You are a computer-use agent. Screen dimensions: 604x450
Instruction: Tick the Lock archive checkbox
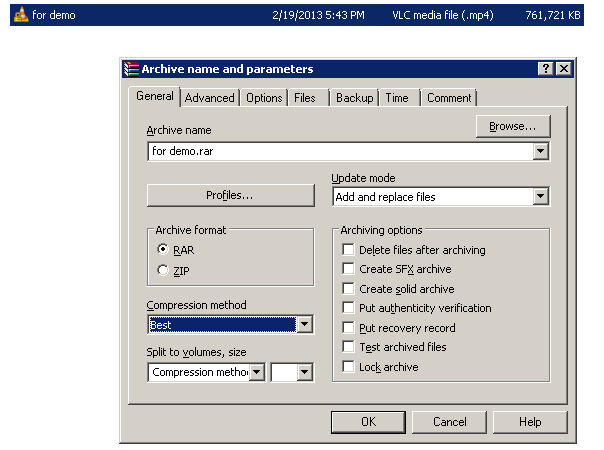point(348,367)
